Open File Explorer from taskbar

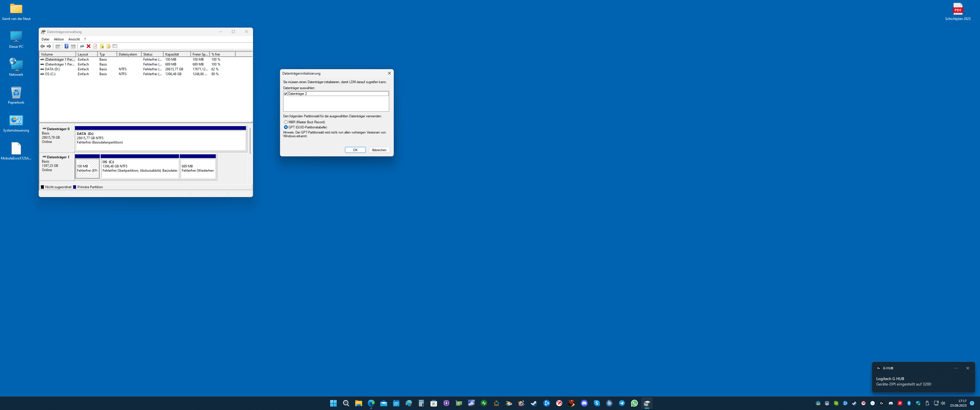[358, 403]
